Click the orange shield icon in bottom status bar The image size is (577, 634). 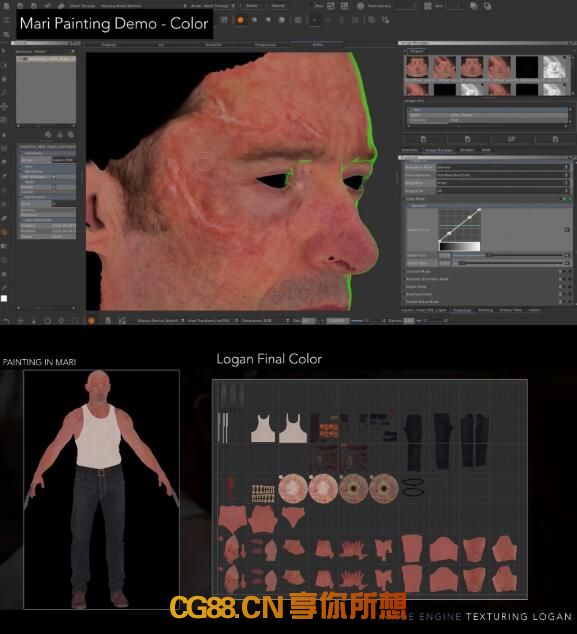91,320
